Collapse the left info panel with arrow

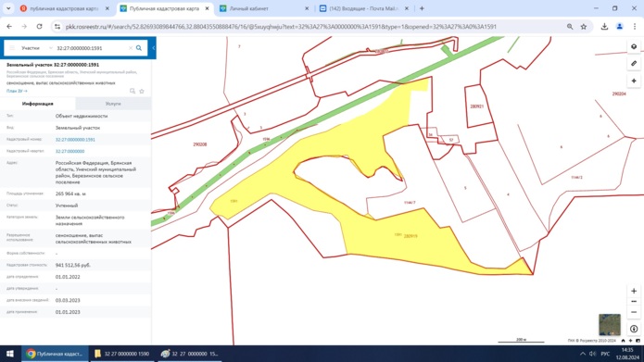pos(153,48)
